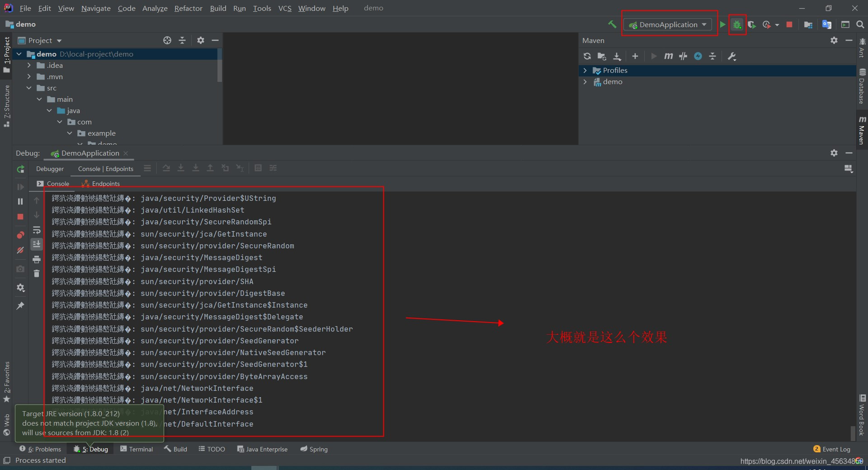Open Java Enterprise tool window
868x470 pixels.
(x=262, y=449)
